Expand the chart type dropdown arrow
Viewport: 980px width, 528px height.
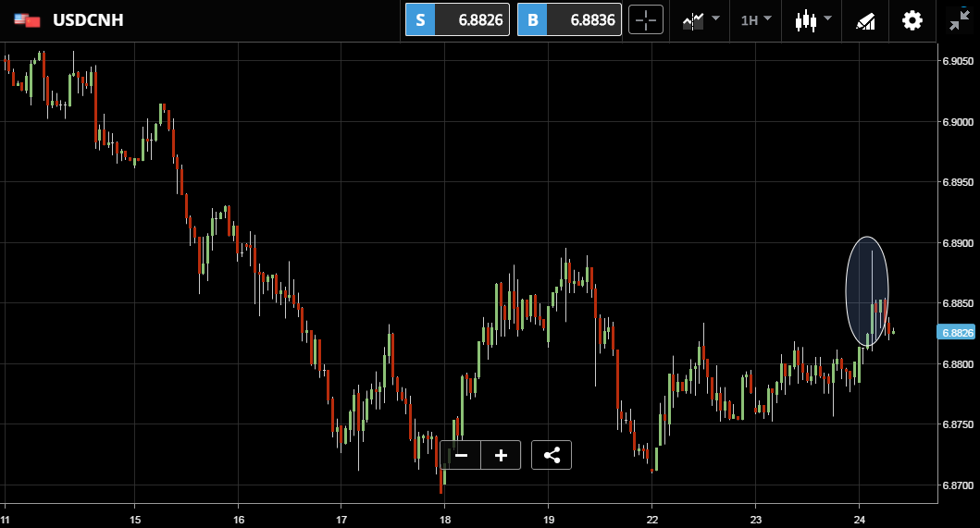click(x=828, y=18)
